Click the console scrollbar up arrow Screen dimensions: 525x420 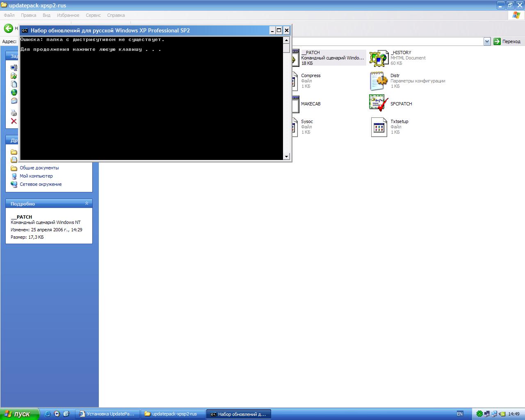(x=286, y=40)
